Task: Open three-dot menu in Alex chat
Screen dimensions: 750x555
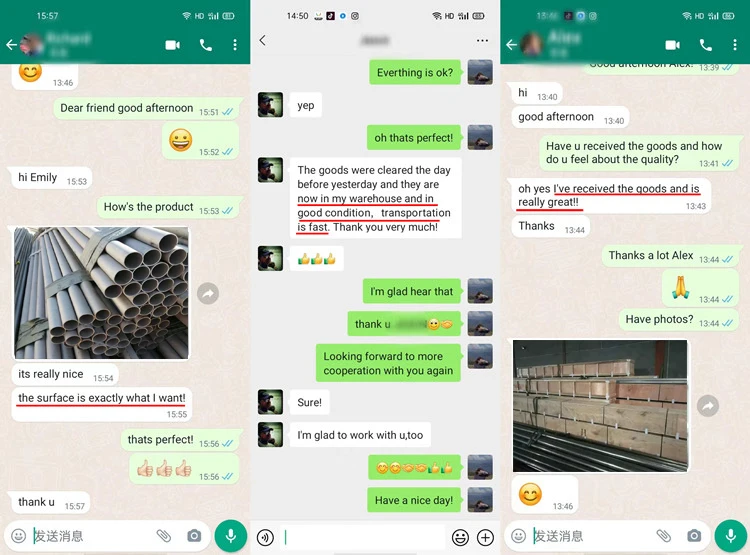Action: pyautogui.click(x=735, y=45)
